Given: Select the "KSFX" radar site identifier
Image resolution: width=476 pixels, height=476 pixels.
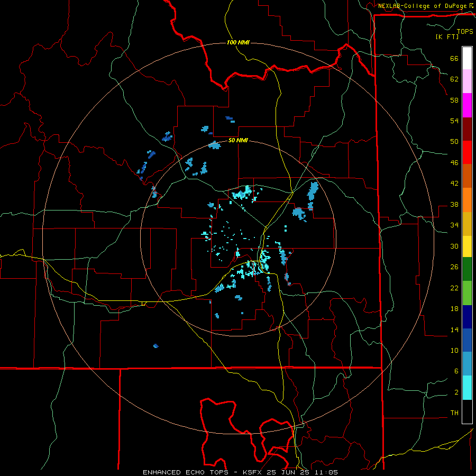Looking at the screenshot, I should [253, 472].
